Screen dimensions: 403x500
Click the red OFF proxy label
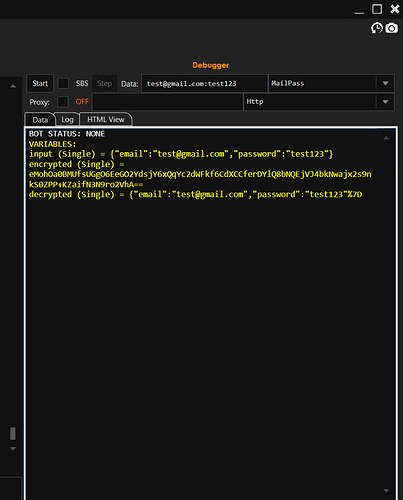82,102
